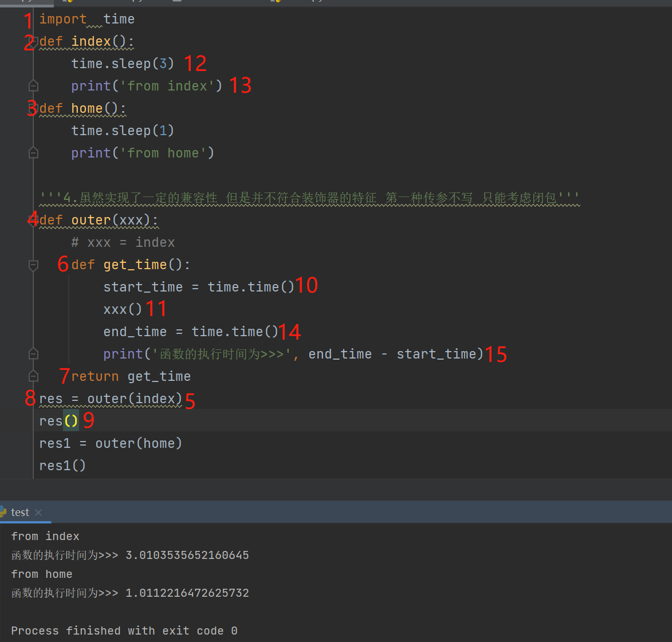672x642 pixels.
Task: Click the print('from home') statement in editor
Action: pyautogui.click(x=143, y=153)
